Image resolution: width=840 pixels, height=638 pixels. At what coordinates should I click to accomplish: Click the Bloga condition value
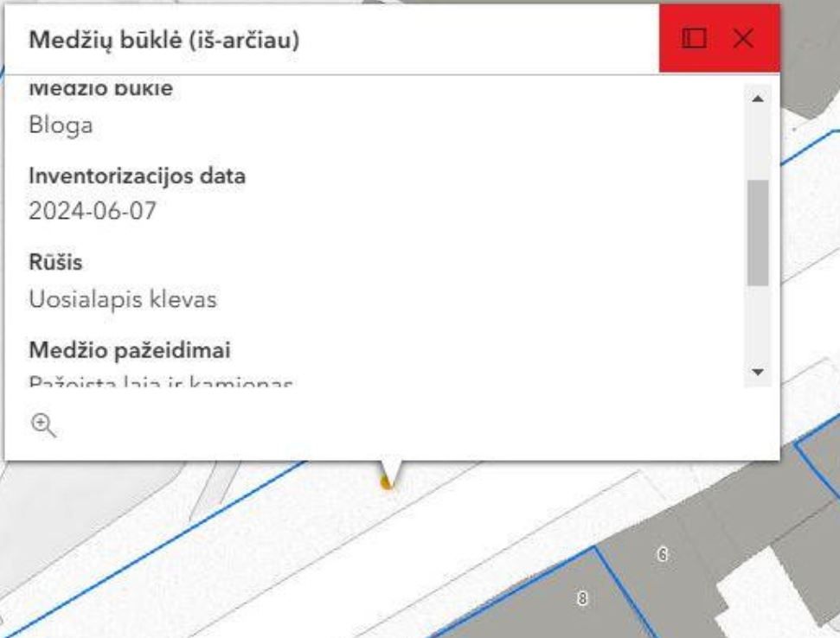(x=61, y=125)
